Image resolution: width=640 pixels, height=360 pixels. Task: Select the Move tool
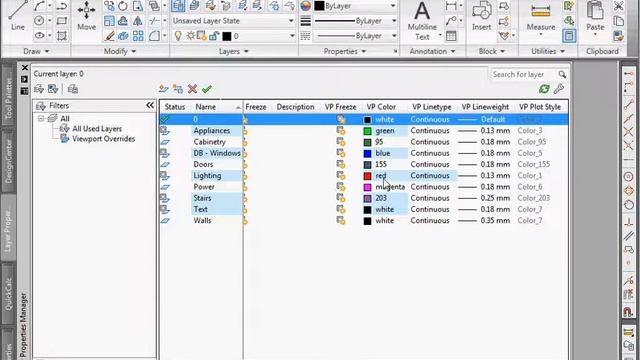click(x=87, y=16)
